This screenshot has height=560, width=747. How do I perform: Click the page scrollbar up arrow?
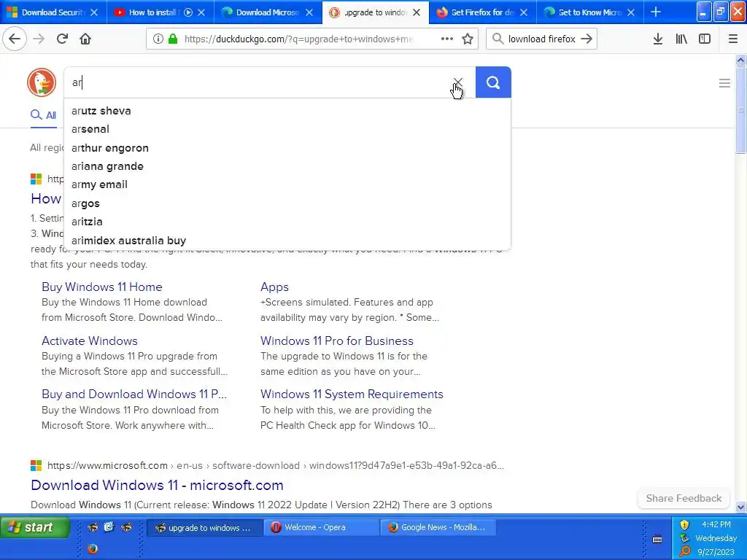pyautogui.click(x=741, y=60)
